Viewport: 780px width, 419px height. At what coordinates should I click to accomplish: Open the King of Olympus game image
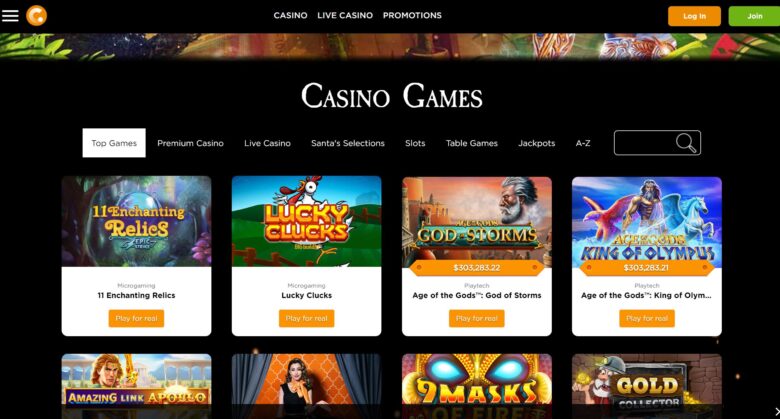point(647,221)
